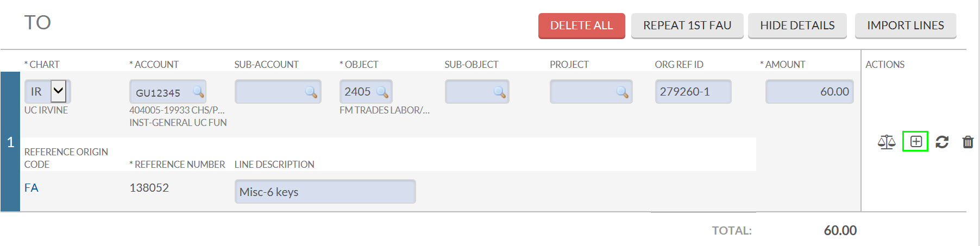Open Object code lookup magnifier icon
The height and width of the screenshot is (246, 980).
coord(382,92)
